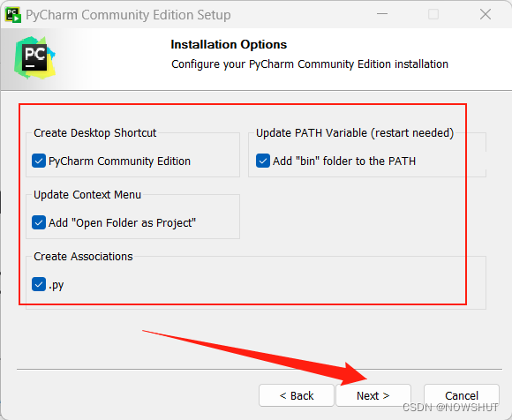512x420 pixels.
Task: Click the "Create Desktop Shortcut" group label
Action: [x=95, y=133]
